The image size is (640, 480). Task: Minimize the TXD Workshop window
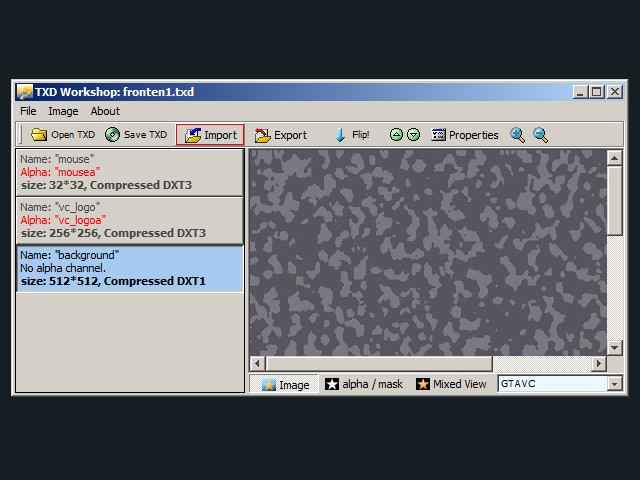coord(580,92)
